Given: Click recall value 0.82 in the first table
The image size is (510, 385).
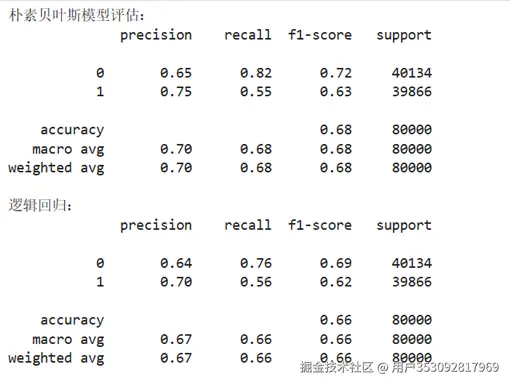Looking at the screenshot, I should 256,73.
